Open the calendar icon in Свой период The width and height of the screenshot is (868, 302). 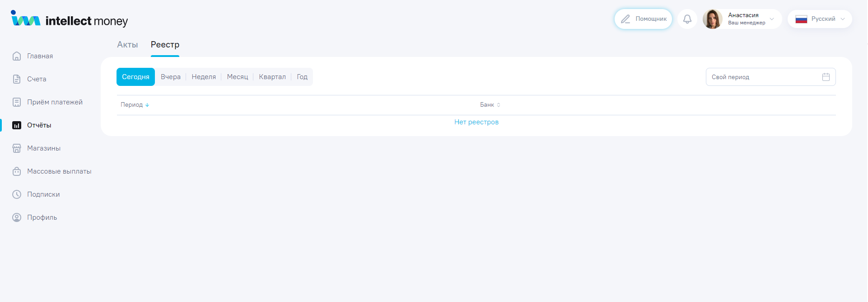pyautogui.click(x=826, y=77)
